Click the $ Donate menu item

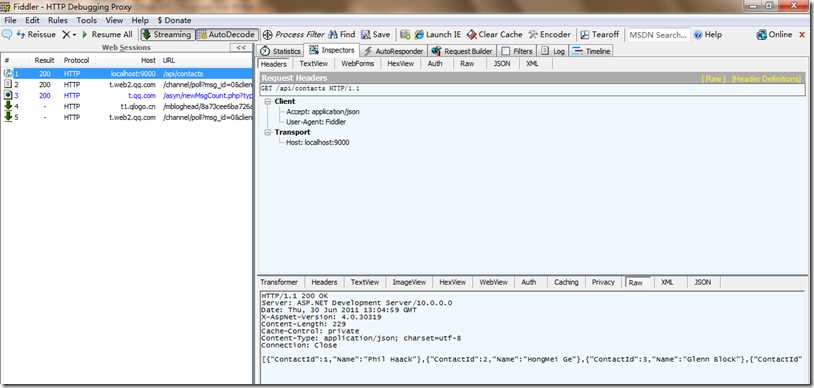point(174,20)
